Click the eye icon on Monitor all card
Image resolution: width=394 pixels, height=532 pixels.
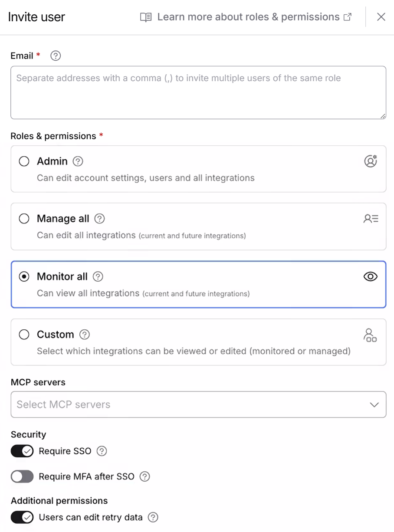[370, 277]
